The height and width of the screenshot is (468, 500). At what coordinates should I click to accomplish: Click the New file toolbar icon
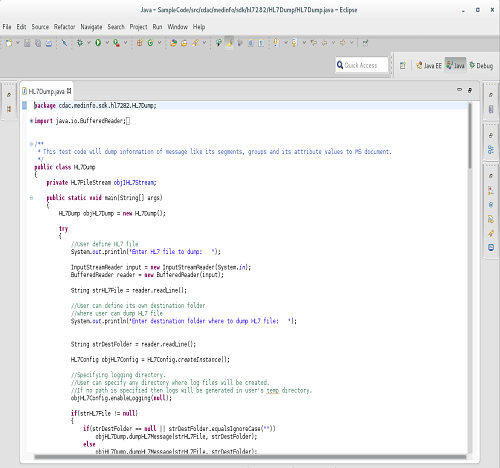coord(9,43)
